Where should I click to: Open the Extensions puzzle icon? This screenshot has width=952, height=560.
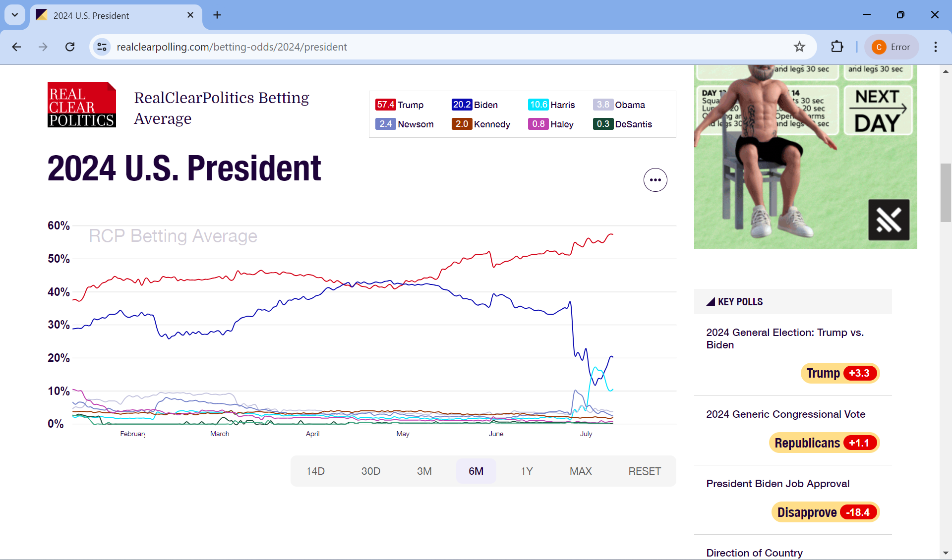click(837, 47)
